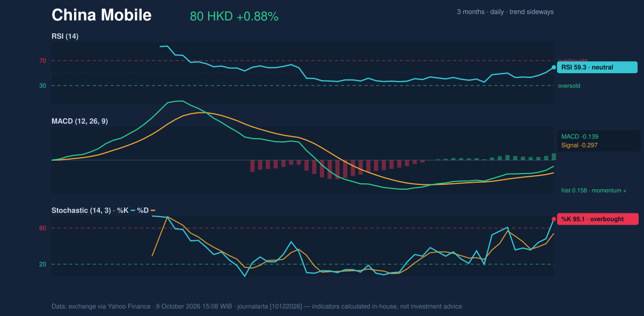Click the China Mobile title
Image resolution: width=644 pixels, height=316 pixels.
click(x=101, y=16)
